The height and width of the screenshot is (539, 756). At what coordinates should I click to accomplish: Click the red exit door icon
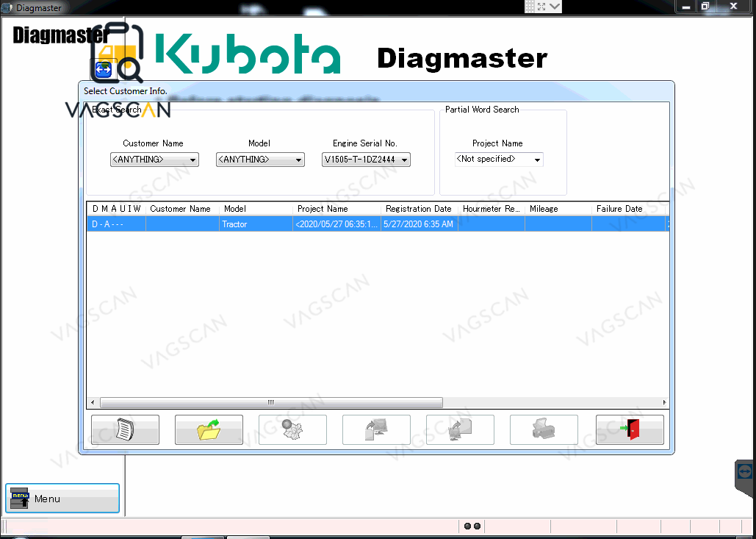point(630,429)
